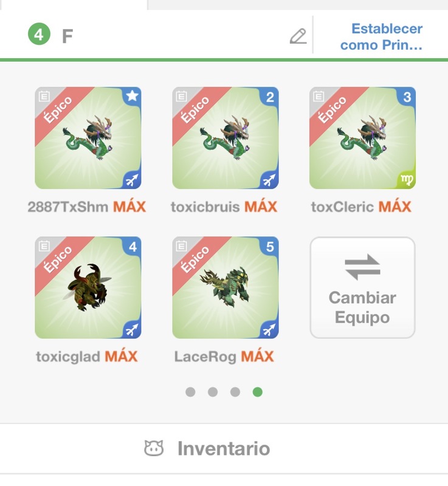Select the 2887TxShm pet card
This screenshot has height=486, width=448.
point(88,138)
